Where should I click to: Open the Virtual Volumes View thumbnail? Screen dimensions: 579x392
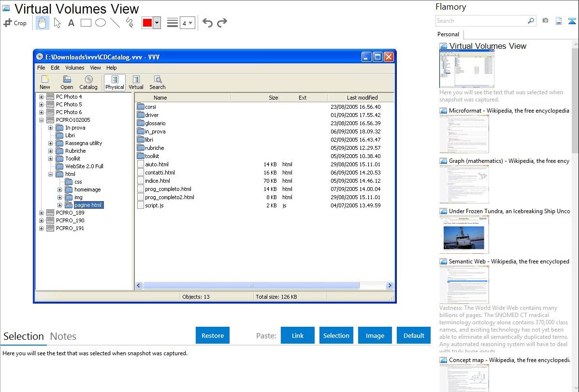(x=467, y=69)
